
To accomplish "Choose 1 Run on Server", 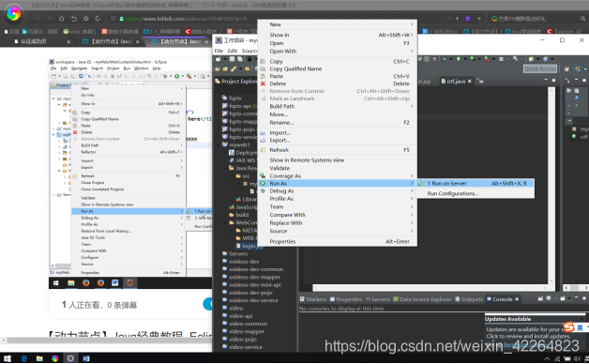I will [x=476, y=183].
